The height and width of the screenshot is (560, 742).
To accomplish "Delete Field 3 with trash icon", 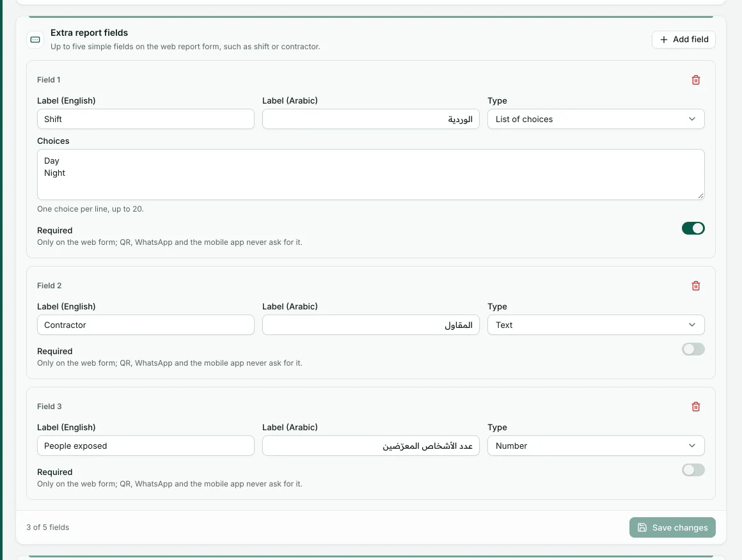I will 696,407.
